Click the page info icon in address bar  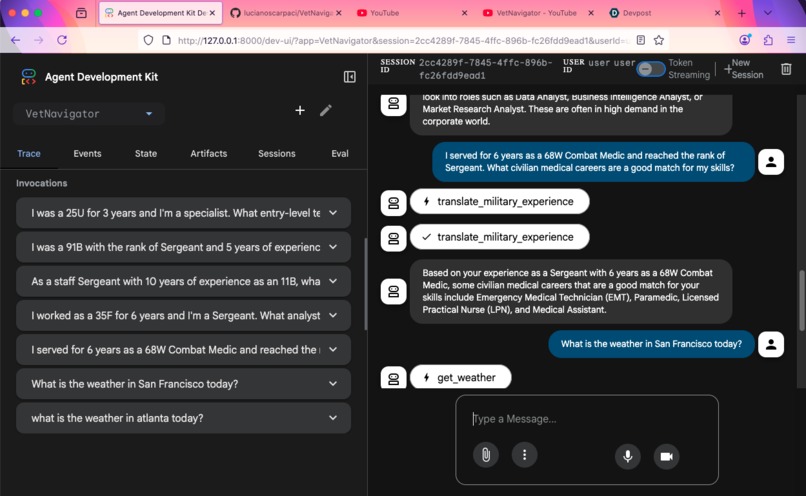[x=166, y=40]
